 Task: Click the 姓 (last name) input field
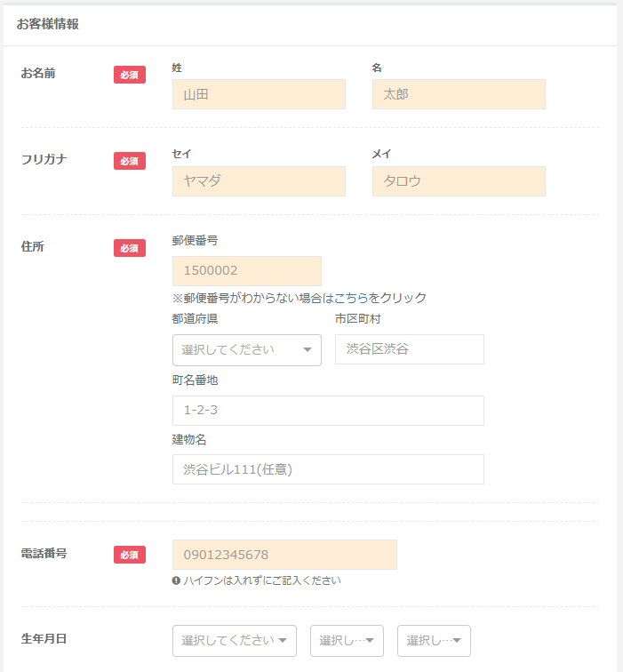pos(259,94)
